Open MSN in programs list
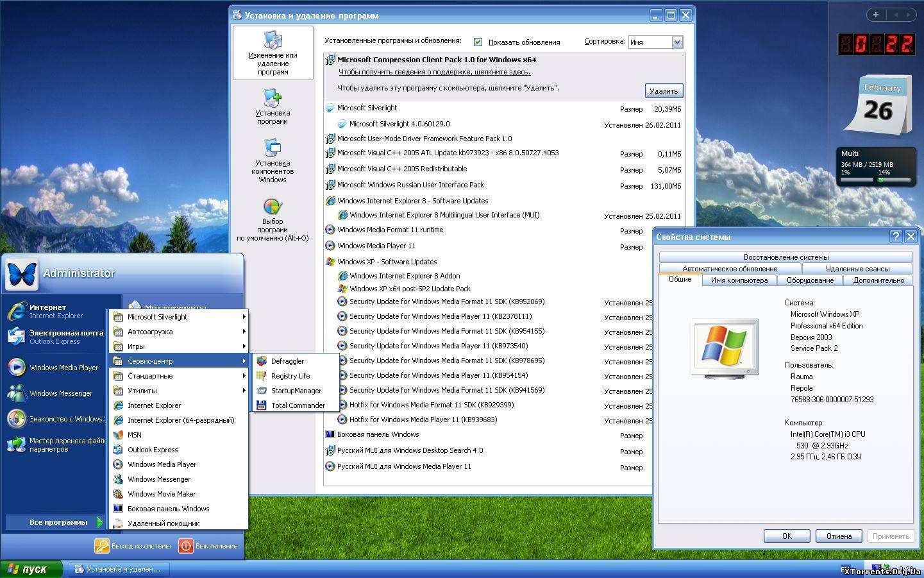This screenshot has width=924, height=578. [x=179, y=435]
